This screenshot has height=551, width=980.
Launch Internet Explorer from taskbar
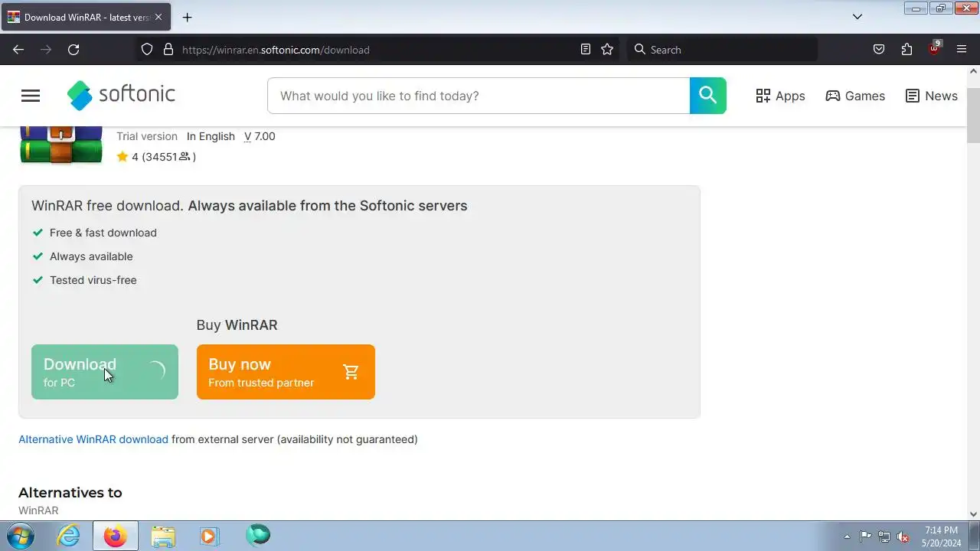click(69, 536)
